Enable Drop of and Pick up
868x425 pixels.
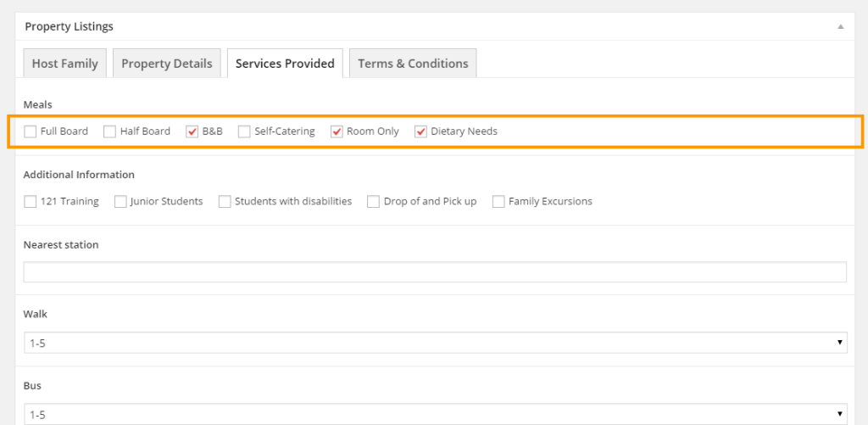tap(373, 202)
